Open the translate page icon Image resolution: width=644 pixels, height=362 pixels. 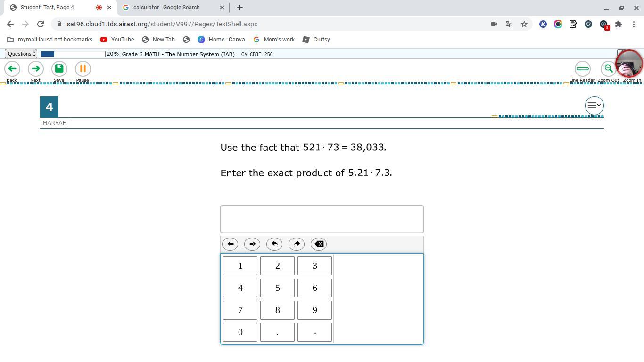point(509,24)
